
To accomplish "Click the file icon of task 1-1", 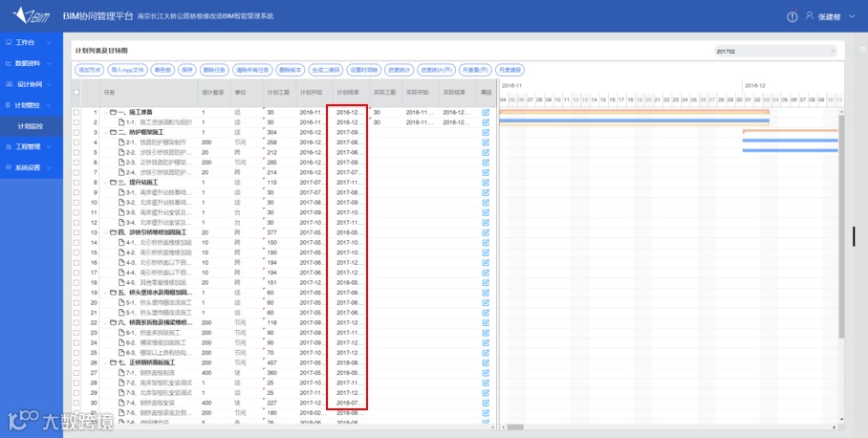I will [121, 122].
